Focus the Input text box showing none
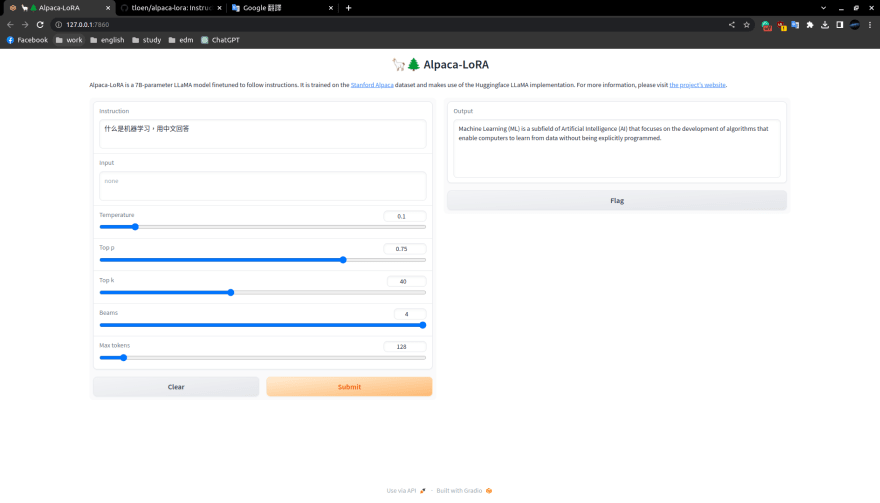Viewport: 880px width, 503px height. coord(263,186)
